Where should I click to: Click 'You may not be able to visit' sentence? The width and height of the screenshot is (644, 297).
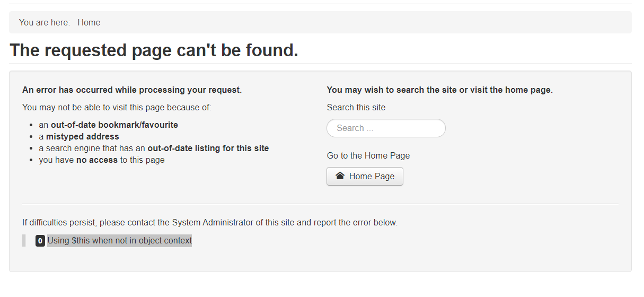[x=117, y=108]
